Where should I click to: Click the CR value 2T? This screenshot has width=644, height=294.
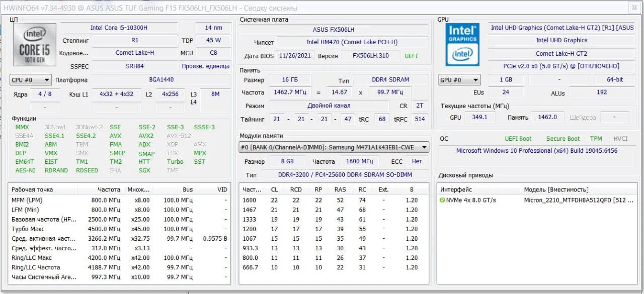(x=420, y=106)
